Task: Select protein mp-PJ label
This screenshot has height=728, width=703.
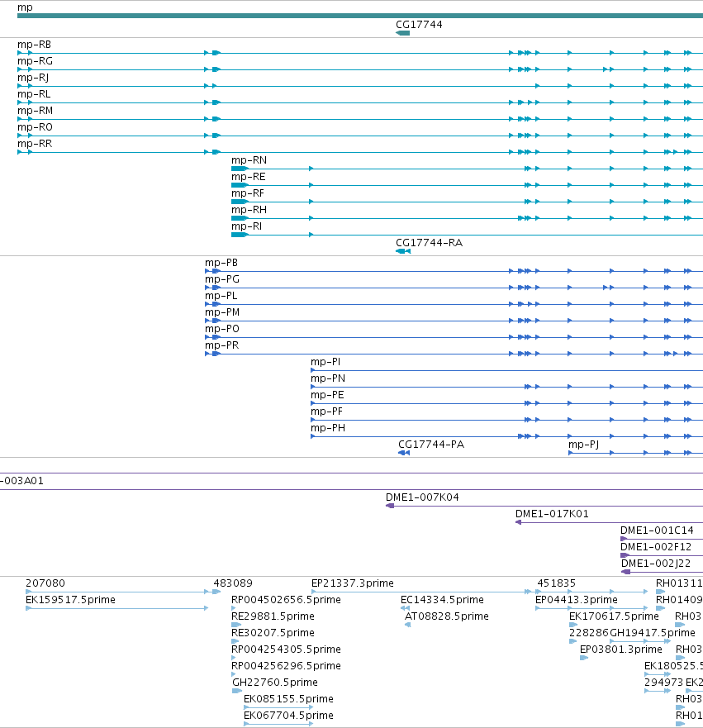Action: [584, 445]
